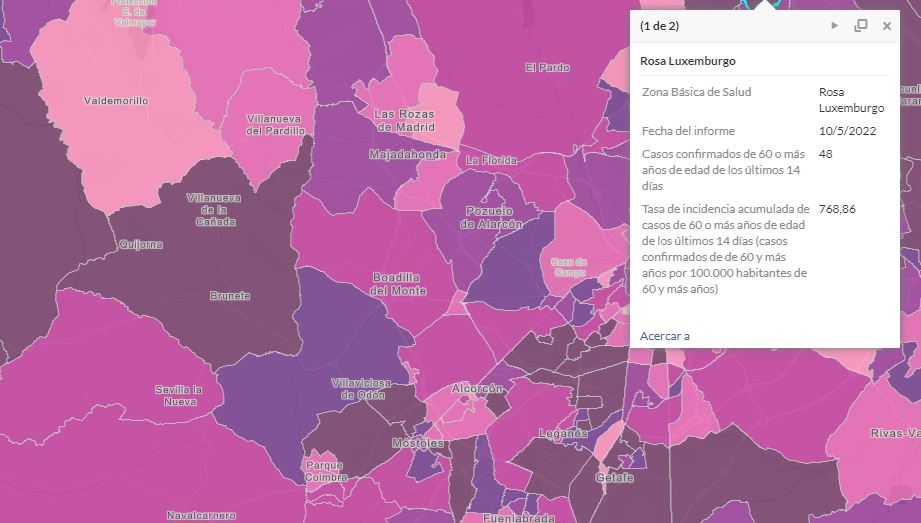This screenshot has width=921, height=523.
Task: Click the Alcorcón area on map
Action: [x=477, y=388]
